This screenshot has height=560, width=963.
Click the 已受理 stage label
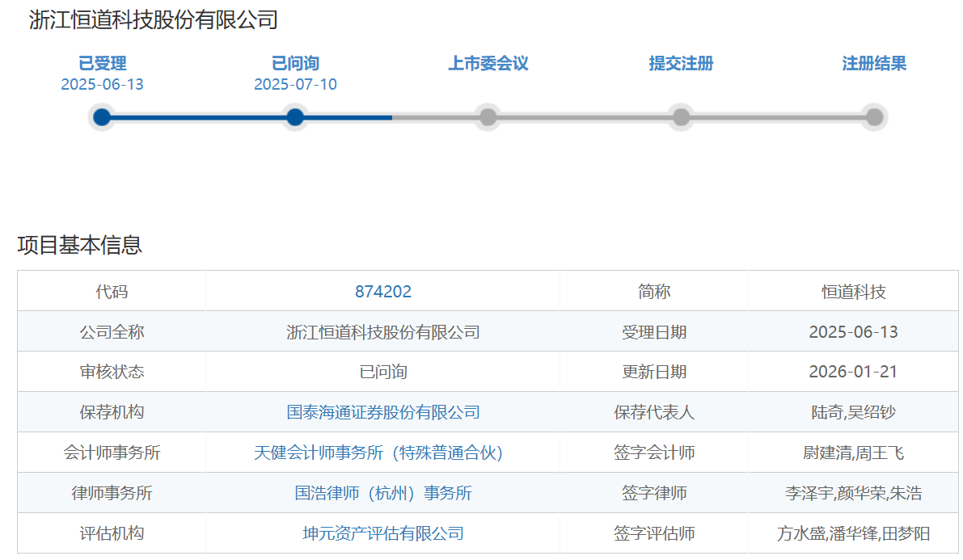click(102, 64)
